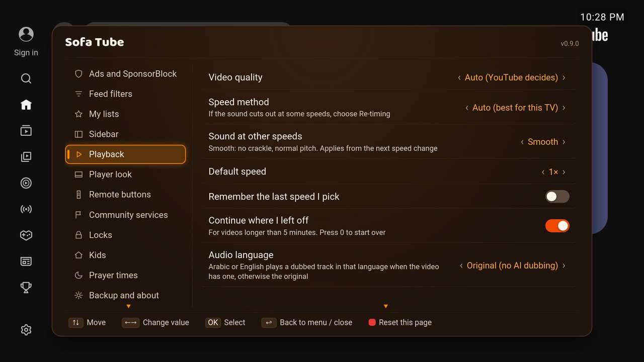Open the Library icon in left rail

pos(26,157)
